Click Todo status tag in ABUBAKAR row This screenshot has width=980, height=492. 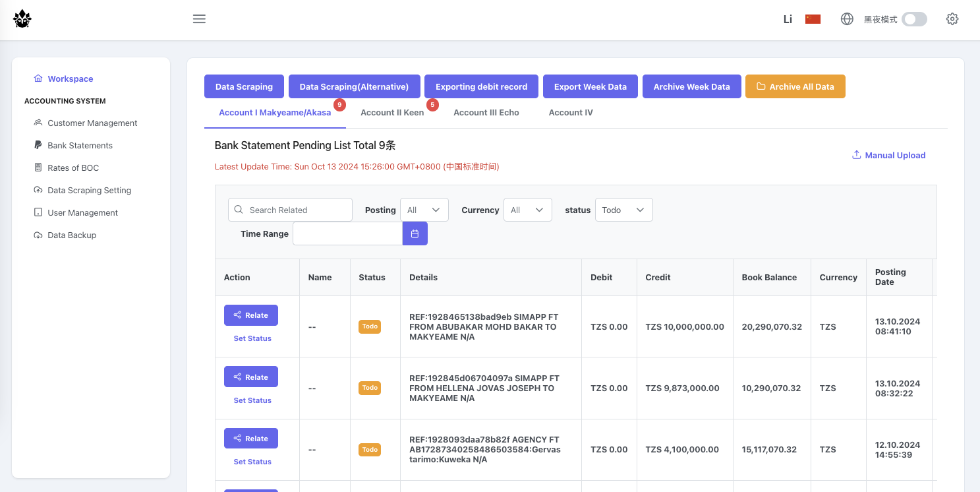pyautogui.click(x=370, y=326)
